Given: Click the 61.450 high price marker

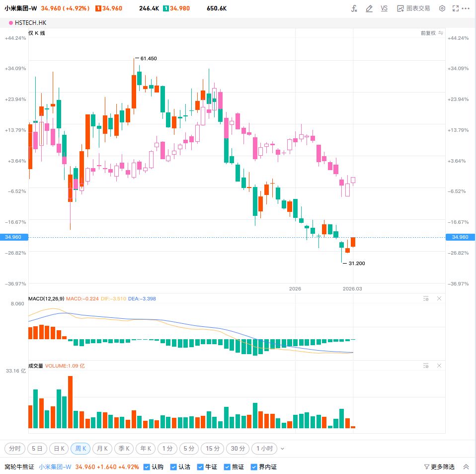Looking at the screenshot, I should click(149, 58).
